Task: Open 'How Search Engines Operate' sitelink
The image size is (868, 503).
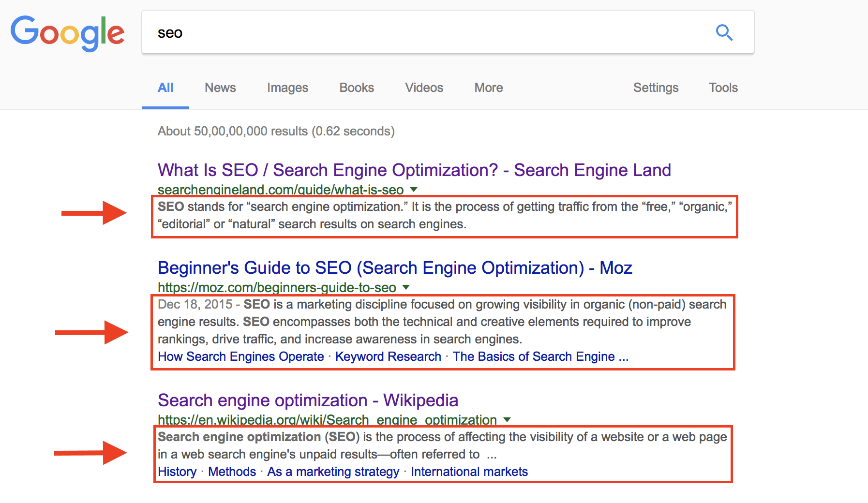Action: [x=240, y=356]
